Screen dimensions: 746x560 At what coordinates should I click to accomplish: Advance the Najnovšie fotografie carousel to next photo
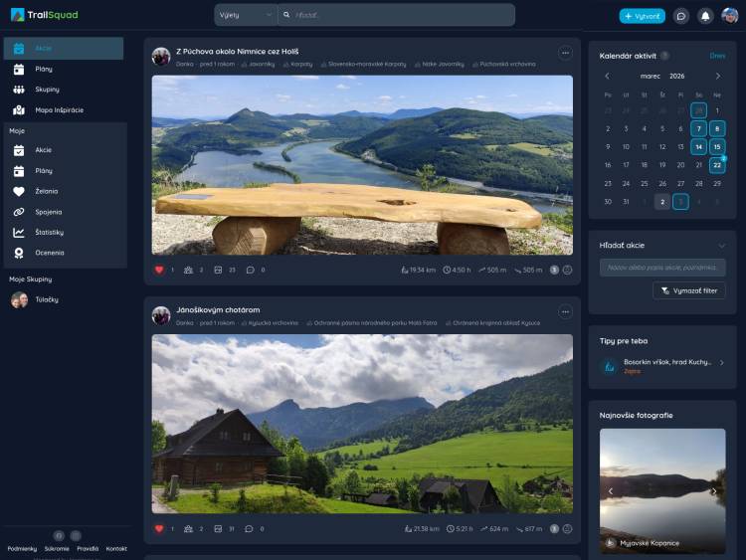714,491
